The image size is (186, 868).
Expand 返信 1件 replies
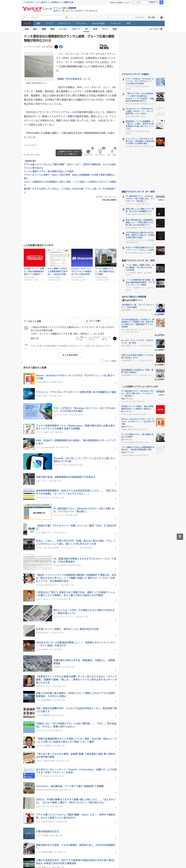tap(34, 338)
